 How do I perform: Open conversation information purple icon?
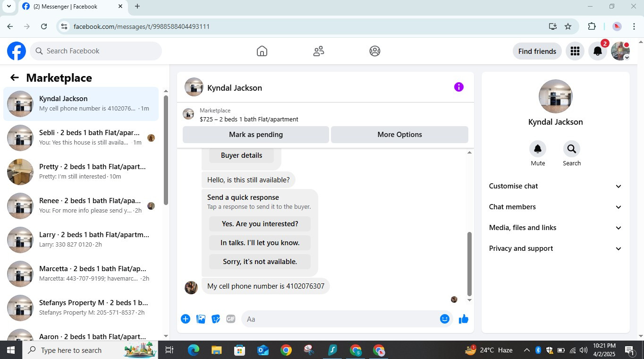[459, 87]
